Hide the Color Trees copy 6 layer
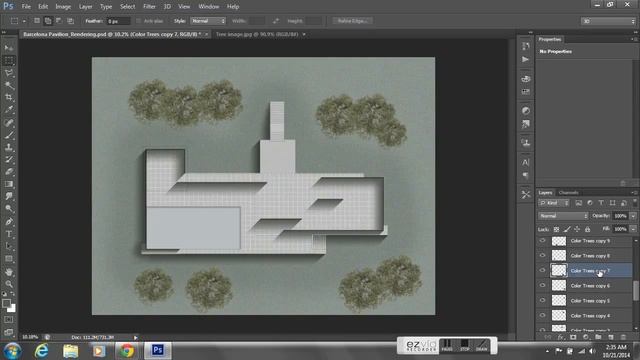640x360 pixels. point(542,285)
